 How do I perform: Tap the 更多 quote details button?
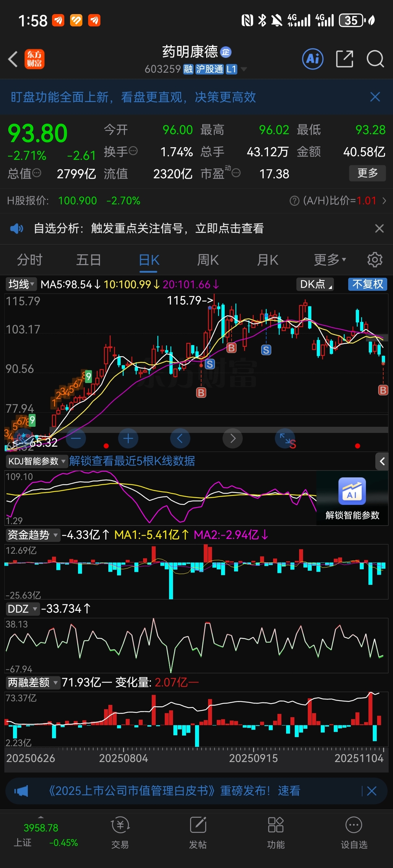pos(367,173)
